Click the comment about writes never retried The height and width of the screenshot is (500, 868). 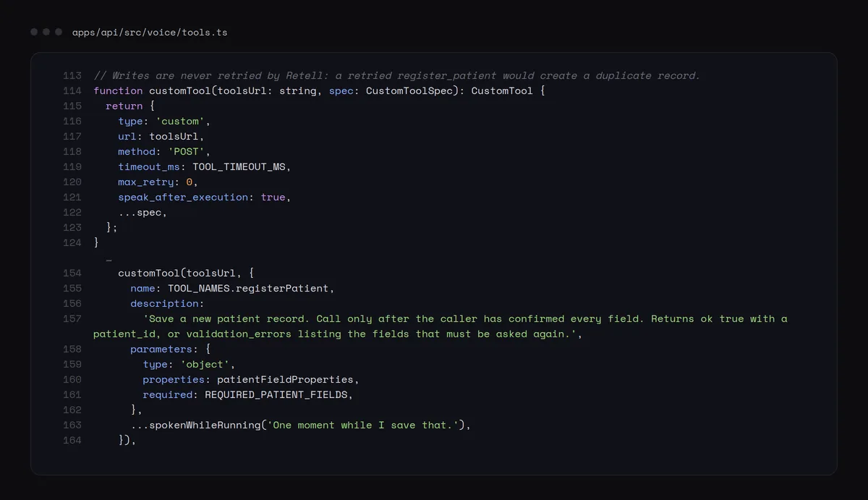[x=397, y=75]
